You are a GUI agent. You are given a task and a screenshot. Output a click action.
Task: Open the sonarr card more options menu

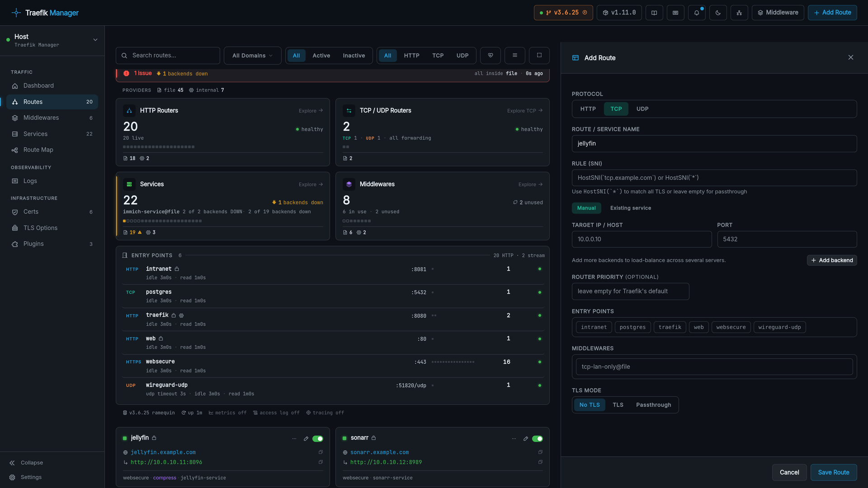pos(514,439)
